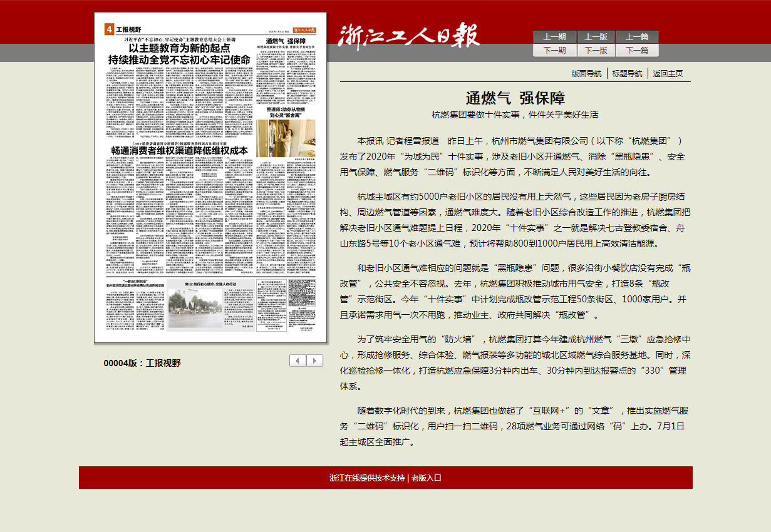Image resolution: width=771 pixels, height=532 pixels.
Task: Click the right arrow next page icon
Action: [315, 361]
